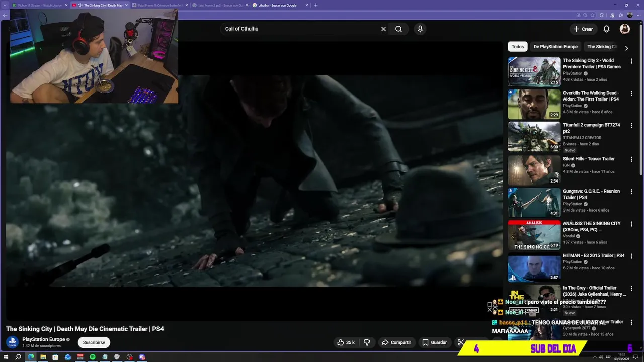The height and width of the screenshot is (362, 644).
Task: Click the video player to pause
Action: tap(254, 181)
